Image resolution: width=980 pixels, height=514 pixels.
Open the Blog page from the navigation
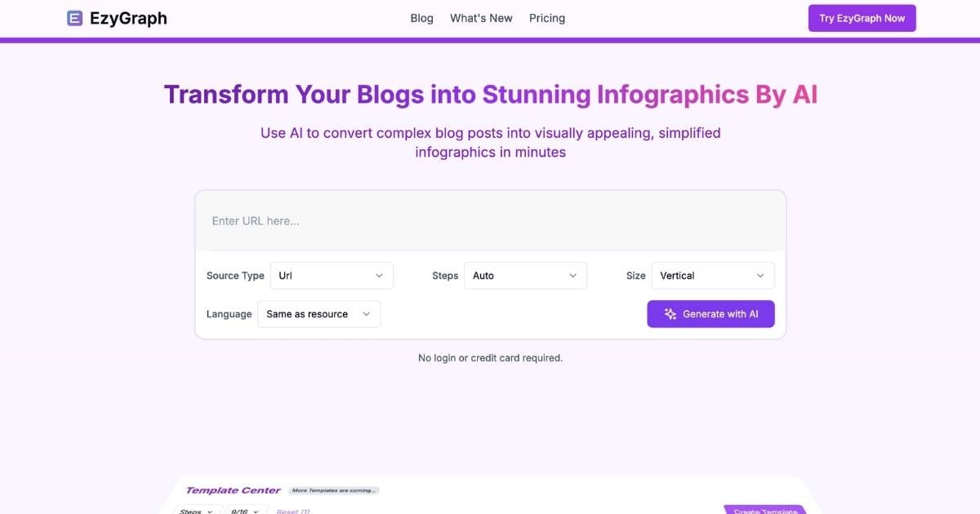421,17
